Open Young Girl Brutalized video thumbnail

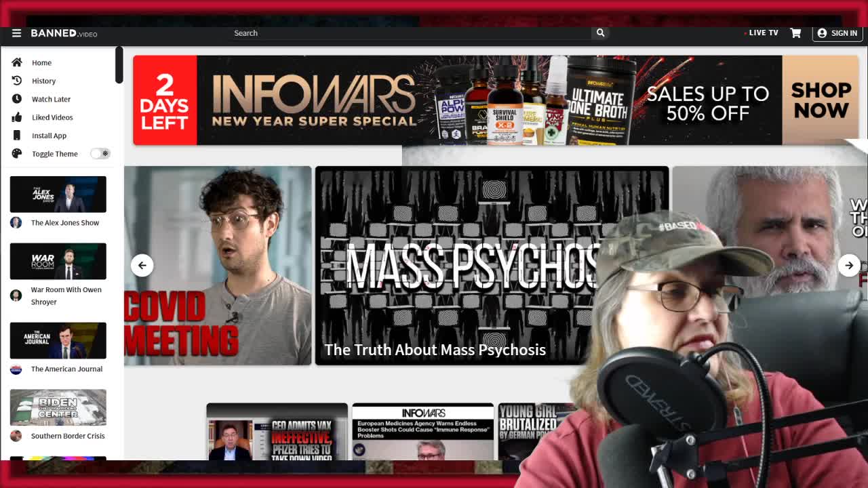coord(536,432)
